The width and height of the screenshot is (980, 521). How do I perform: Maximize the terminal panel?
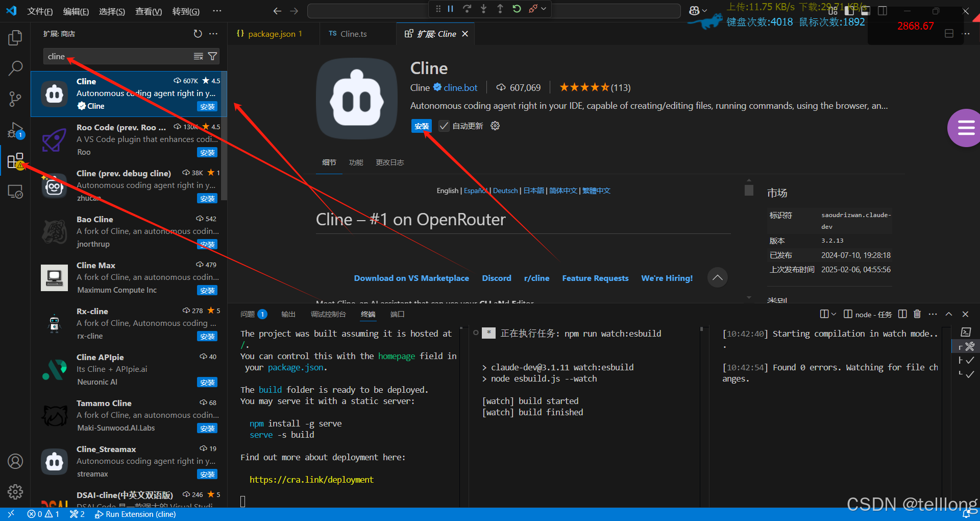click(x=949, y=314)
